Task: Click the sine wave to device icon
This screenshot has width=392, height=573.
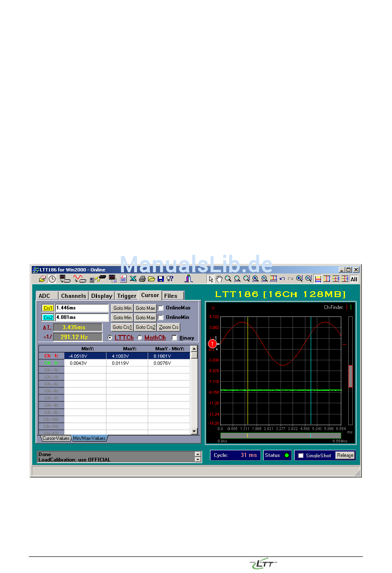Action: click(x=80, y=279)
